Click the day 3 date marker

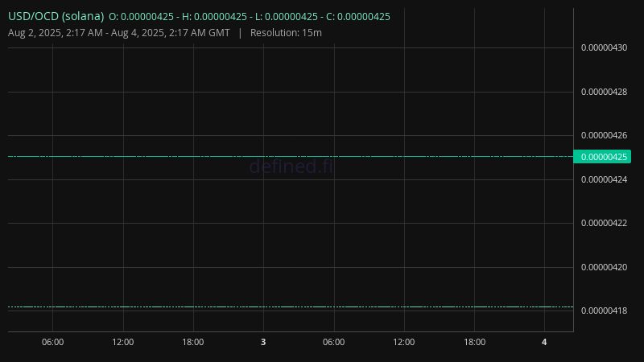[263, 342]
